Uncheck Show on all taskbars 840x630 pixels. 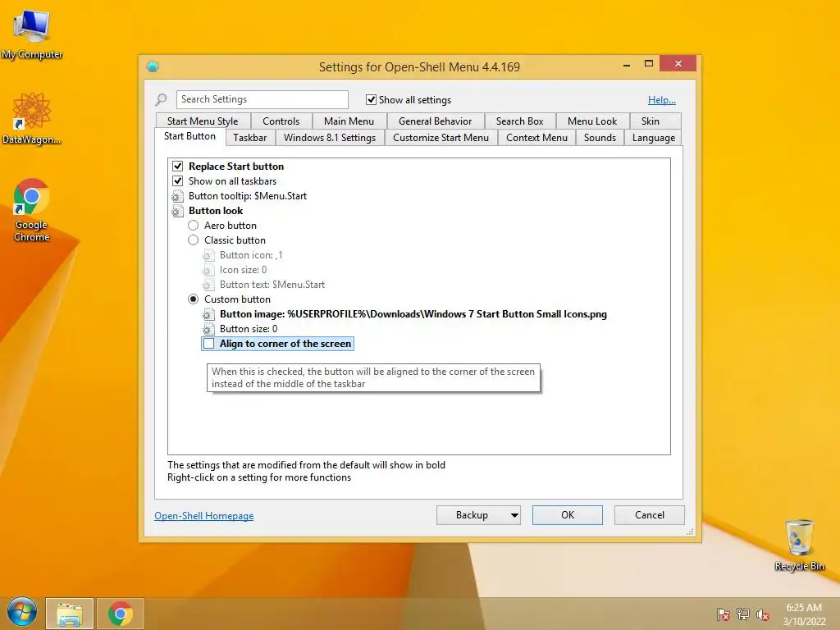[x=178, y=181]
